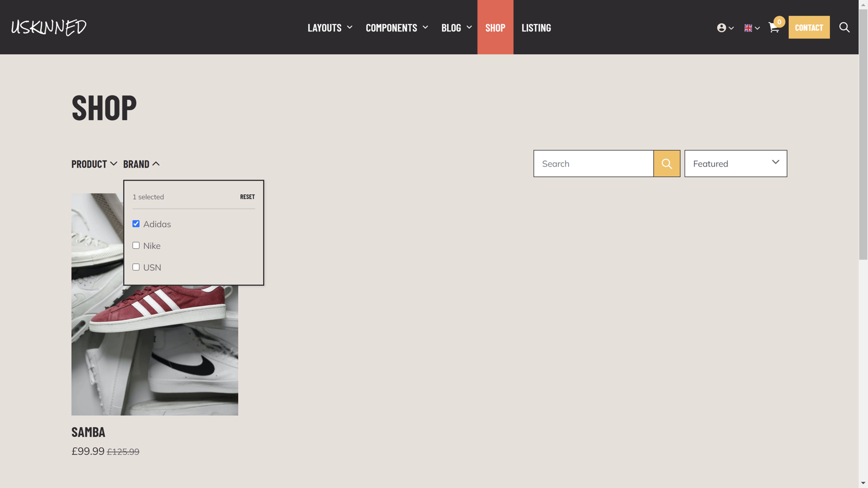Enable the Nike brand filter
868x488 pixels.
[x=136, y=245]
